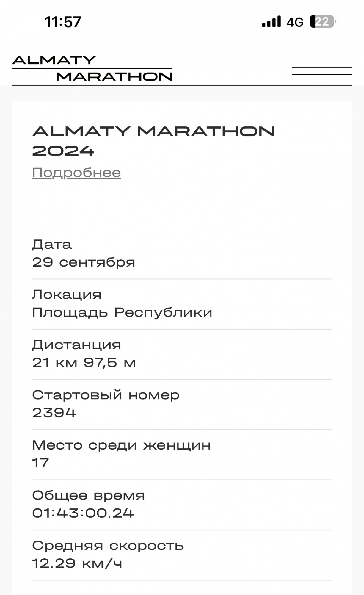Tap the cellular signal bars icon

271,22
